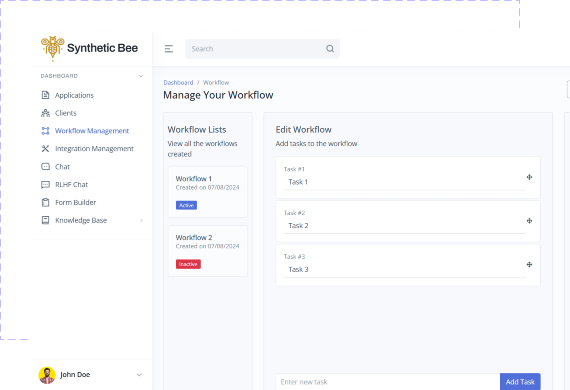Click the Task #2 text field
570x390 pixels.
[405, 226]
